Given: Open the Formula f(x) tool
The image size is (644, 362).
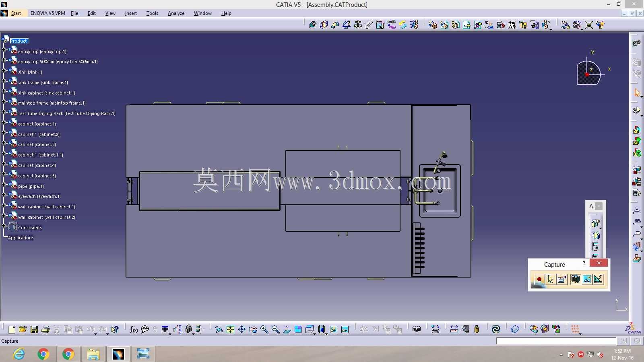Looking at the screenshot, I should point(134,329).
